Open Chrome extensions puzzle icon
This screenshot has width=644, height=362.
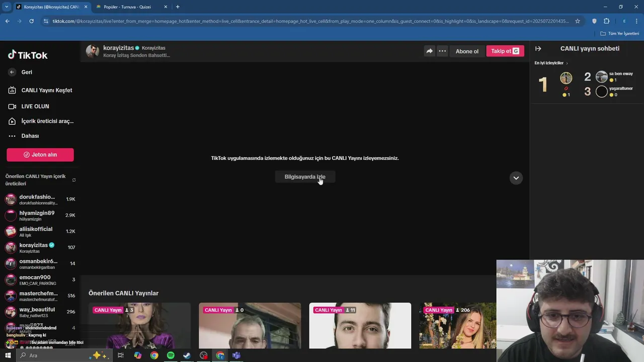click(606, 21)
